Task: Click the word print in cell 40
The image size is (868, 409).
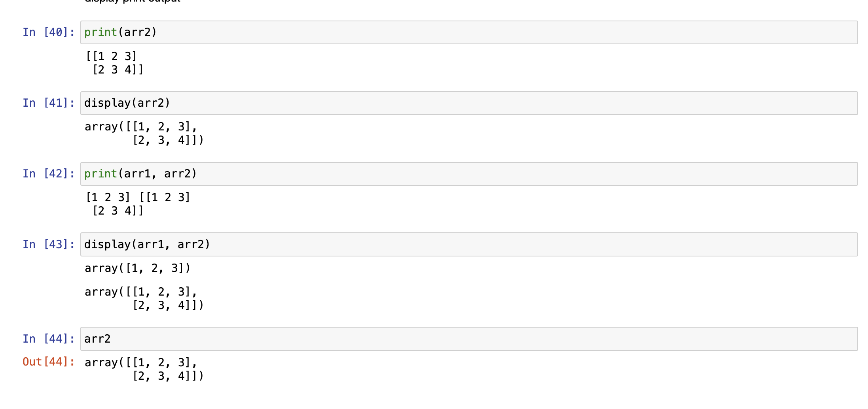Action: [100, 32]
